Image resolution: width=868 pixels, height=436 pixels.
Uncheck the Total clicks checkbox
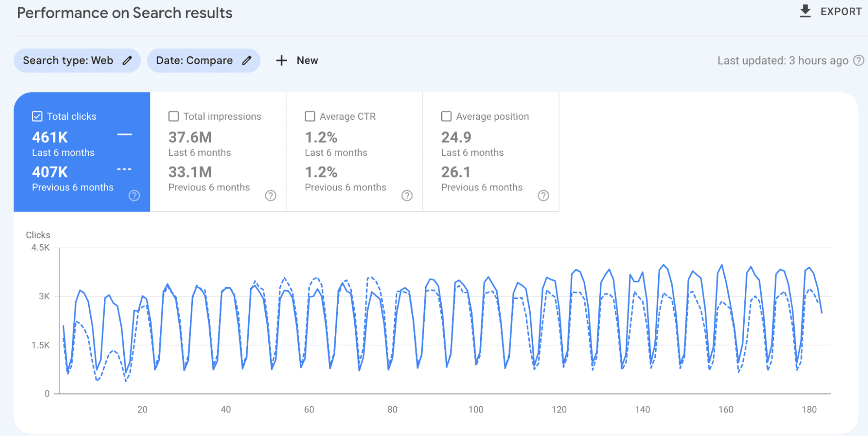pyautogui.click(x=37, y=116)
